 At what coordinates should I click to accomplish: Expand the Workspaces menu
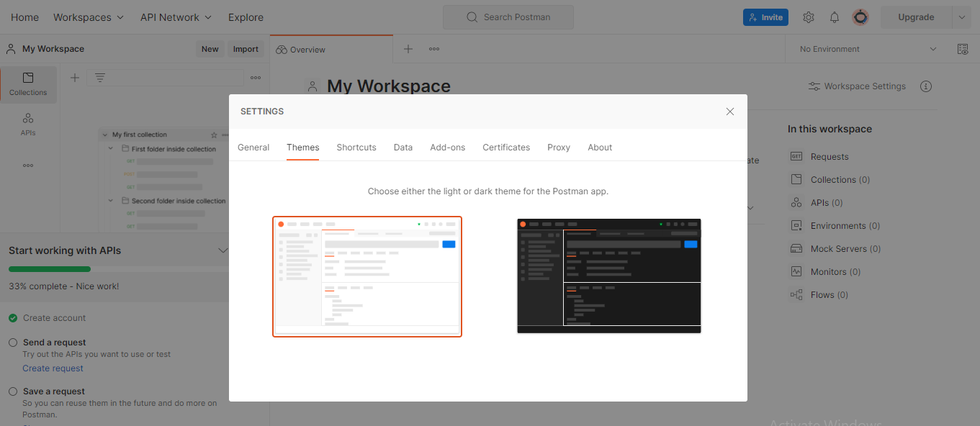point(89,17)
